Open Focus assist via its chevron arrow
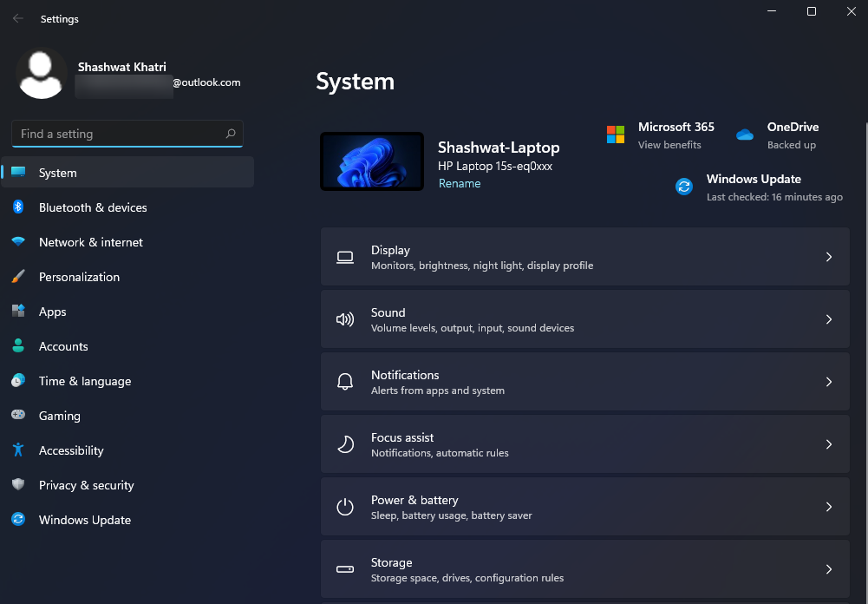868x604 pixels. pos(828,444)
